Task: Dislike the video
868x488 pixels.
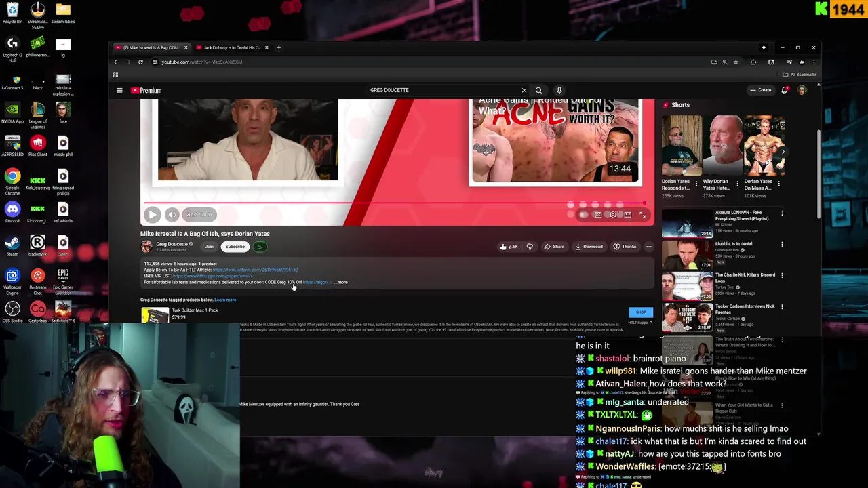Action: tap(530, 247)
